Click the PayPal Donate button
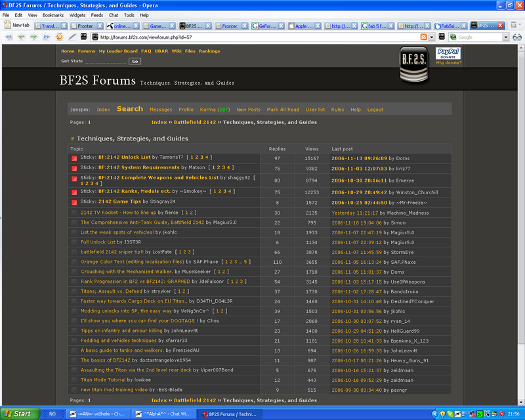The image size is (525, 420). point(448,53)
